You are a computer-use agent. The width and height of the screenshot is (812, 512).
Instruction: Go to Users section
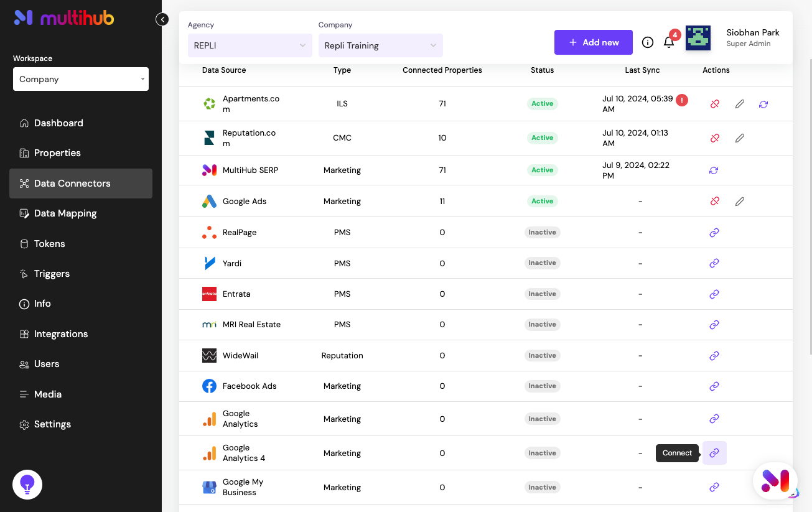click(81, 364)
